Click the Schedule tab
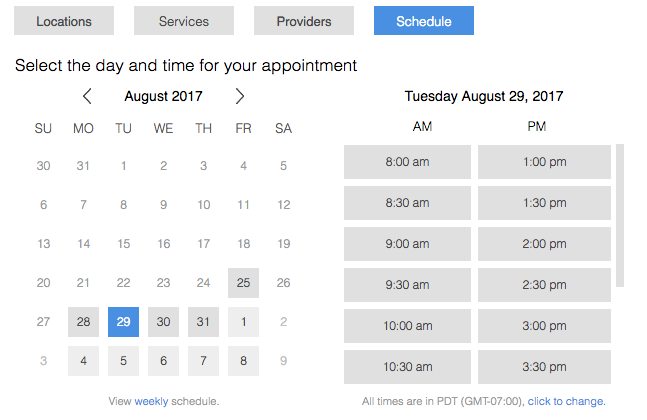 pos(423,21)
